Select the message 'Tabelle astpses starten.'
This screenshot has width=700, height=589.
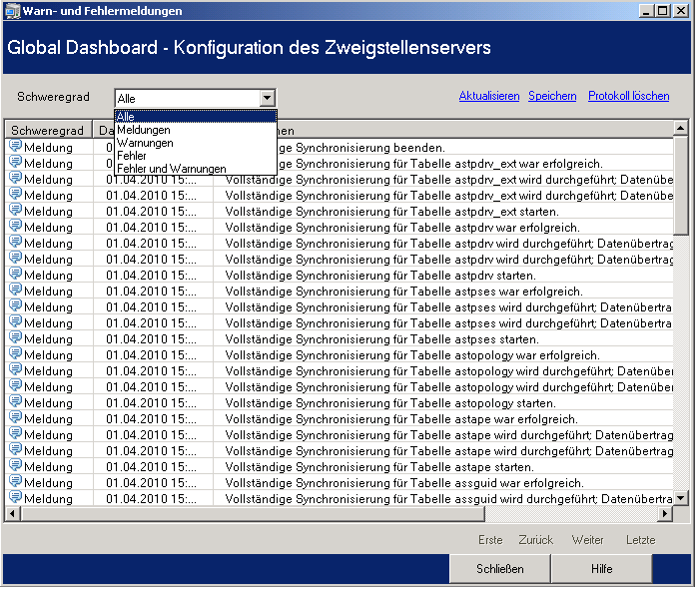click(382, 338)
